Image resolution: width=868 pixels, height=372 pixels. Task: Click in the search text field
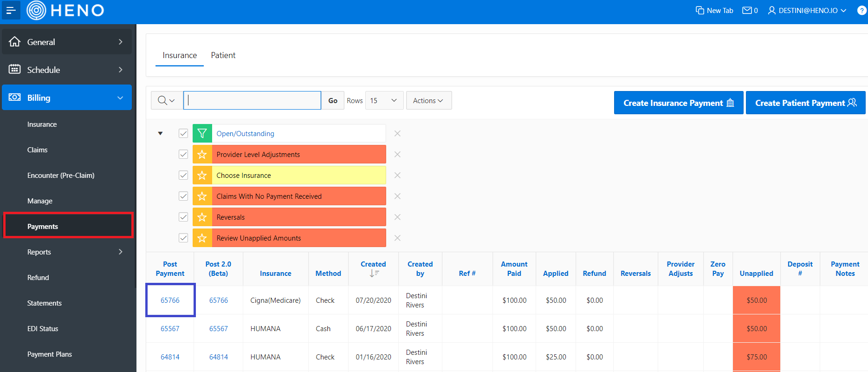pyautogui.click(x=252, y=100)
